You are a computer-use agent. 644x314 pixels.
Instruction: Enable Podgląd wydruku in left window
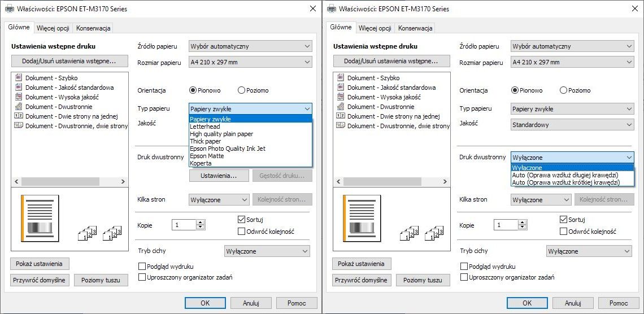tap(142, 267)
